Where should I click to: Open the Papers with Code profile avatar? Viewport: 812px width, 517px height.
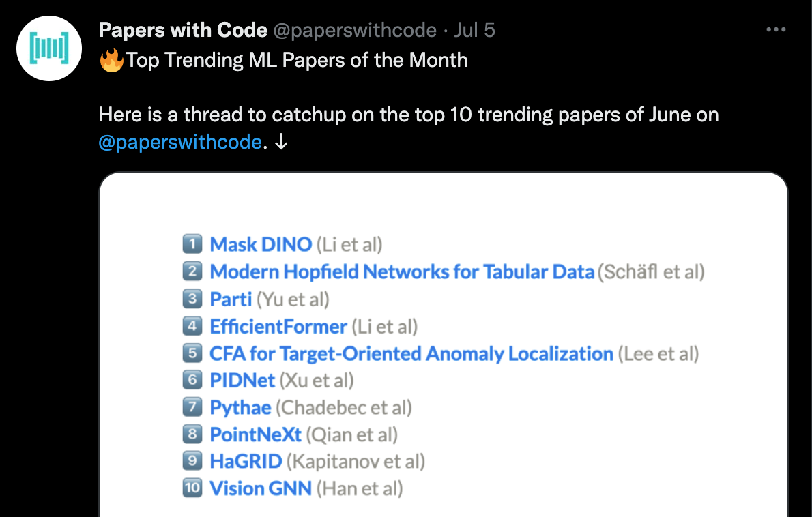coord(49,48)
